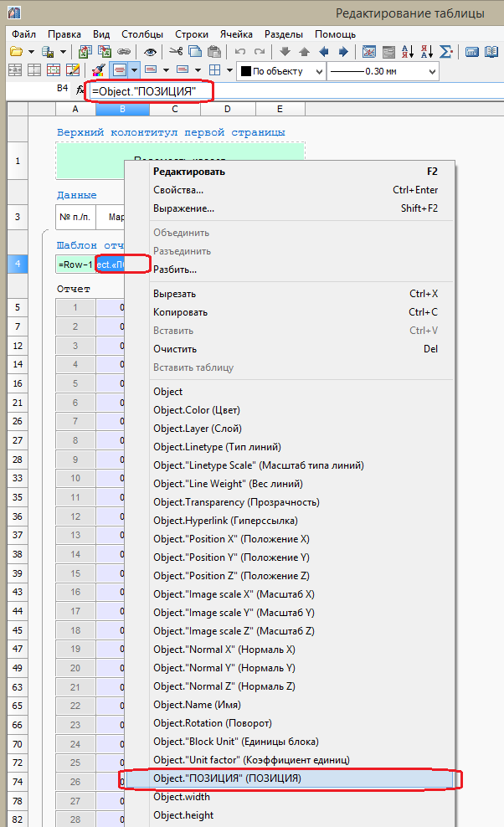504x827 pixels.
Task: Click cell containing =Row-1
Action: (75, 265)
